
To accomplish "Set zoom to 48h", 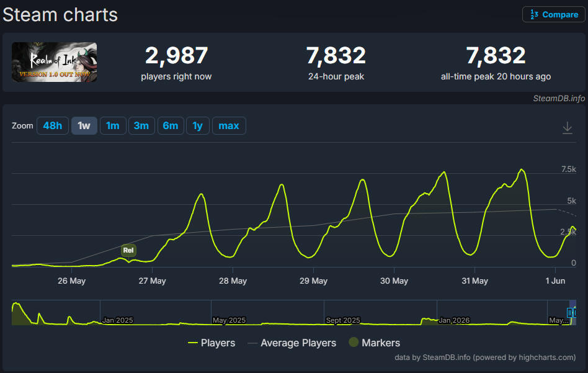I will point(53,126).
